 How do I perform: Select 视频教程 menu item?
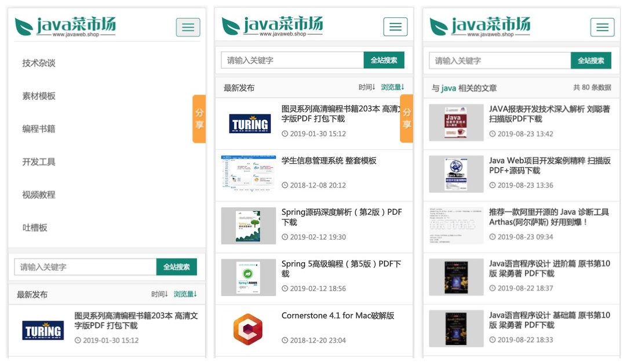click(x=39, y=195)
